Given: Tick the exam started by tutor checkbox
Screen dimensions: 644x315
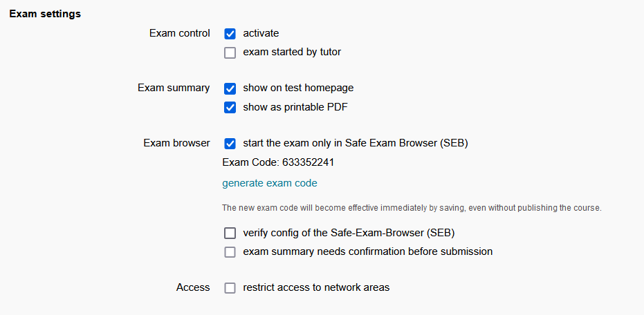Looking at the screenshot, I should click(x=230, y=52).
